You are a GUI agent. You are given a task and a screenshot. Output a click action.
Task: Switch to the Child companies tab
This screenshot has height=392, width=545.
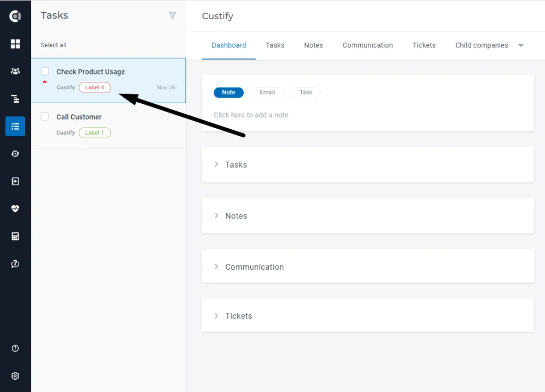482,46
